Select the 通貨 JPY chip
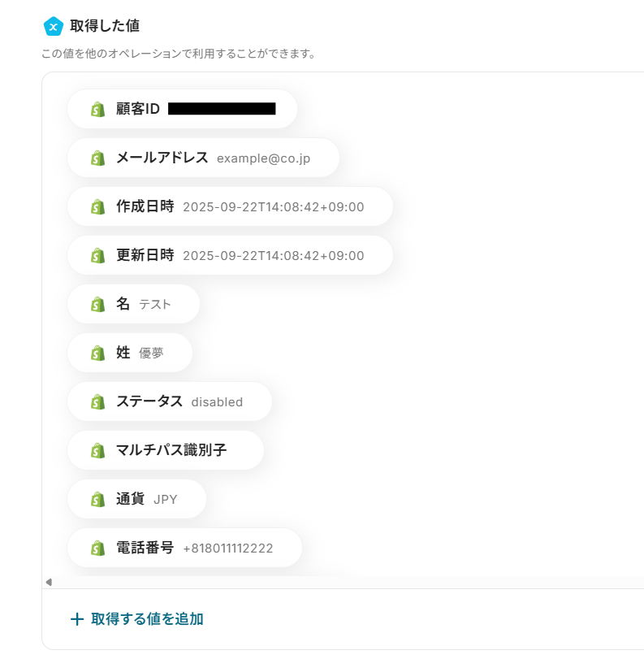The image size is (644, 659). point(137,499)
